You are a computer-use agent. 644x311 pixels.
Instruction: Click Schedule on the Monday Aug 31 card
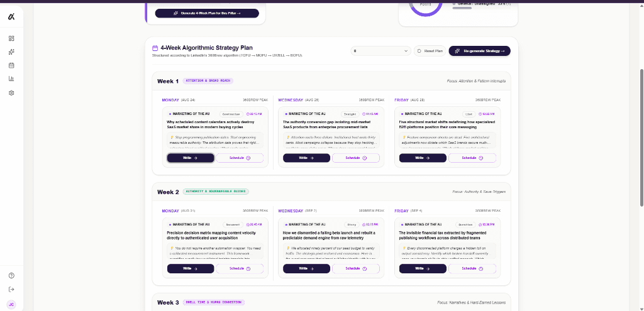tap(240, 269)
